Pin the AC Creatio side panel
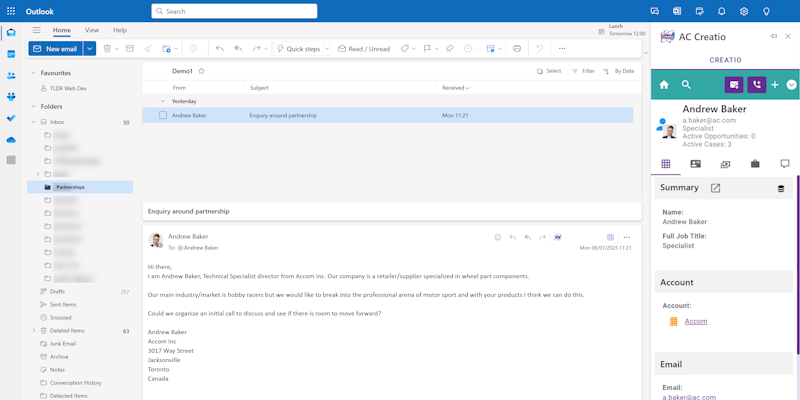Viewport: 800px width, 400px height. coord(773,36)
